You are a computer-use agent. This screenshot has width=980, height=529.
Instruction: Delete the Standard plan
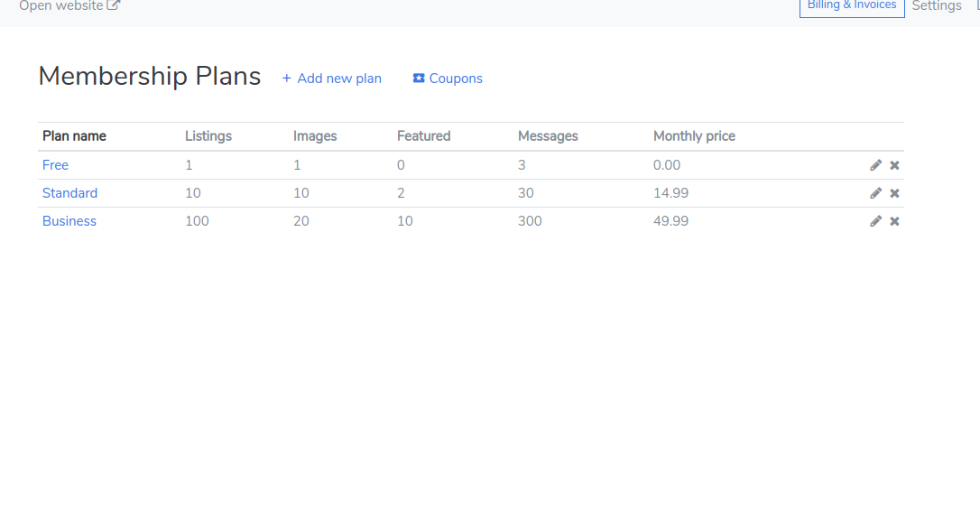pyautogui.click(x=894, y=193)
